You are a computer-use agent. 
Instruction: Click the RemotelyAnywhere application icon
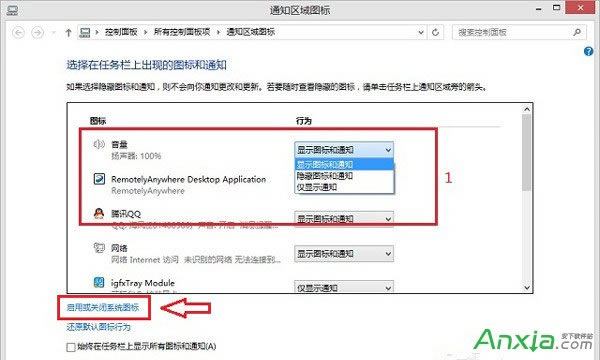point(99,179)
